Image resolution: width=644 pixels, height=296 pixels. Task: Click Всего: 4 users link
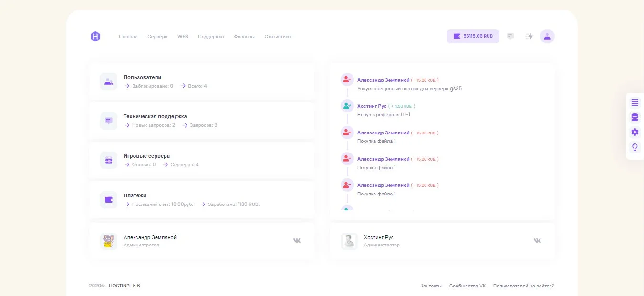click(194, 86)
